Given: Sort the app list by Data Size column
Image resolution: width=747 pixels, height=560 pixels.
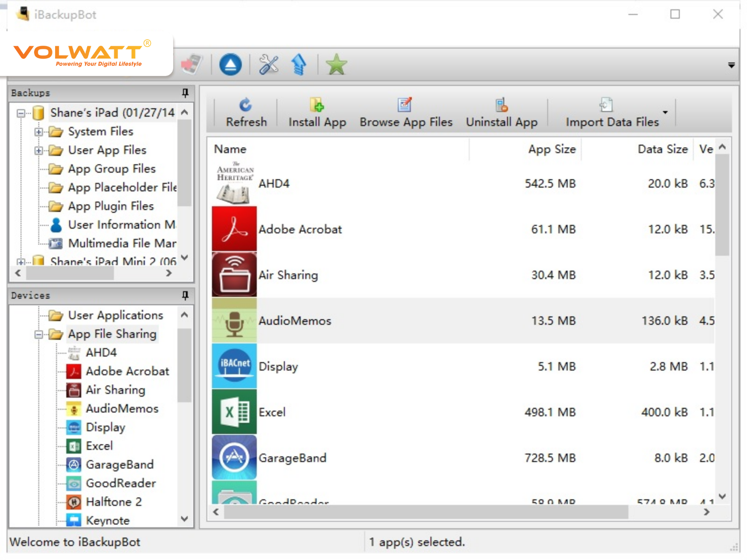Looking at the screenshot, I should pos(662,149).
